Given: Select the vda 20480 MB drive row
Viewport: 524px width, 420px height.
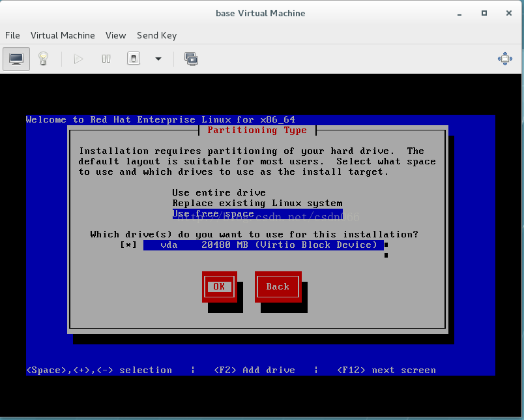Looking at the screenshot, I should coord(263,245).
